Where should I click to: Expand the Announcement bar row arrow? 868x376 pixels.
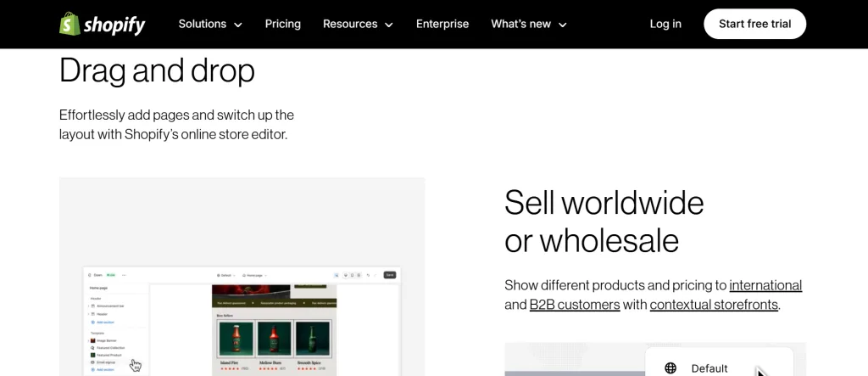point(88,306)
